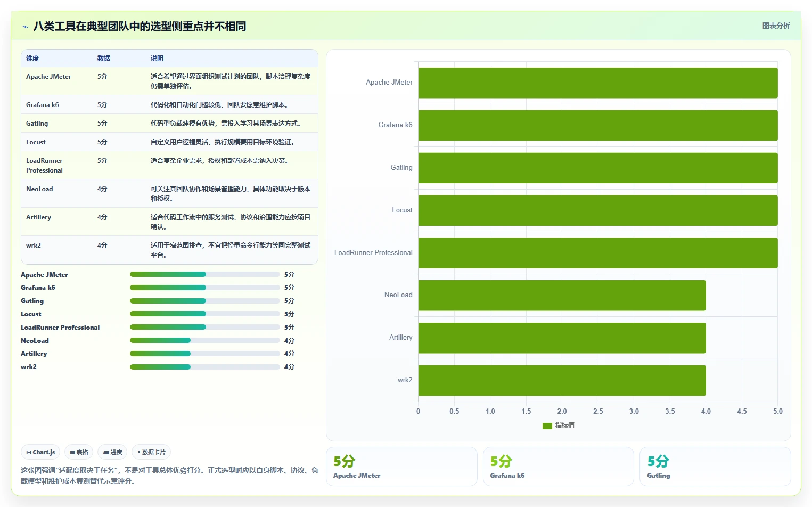Click the 4分 value beside wrk2 progress bar
This screenshot has width=812, height=507.
[x=289, y=367]
